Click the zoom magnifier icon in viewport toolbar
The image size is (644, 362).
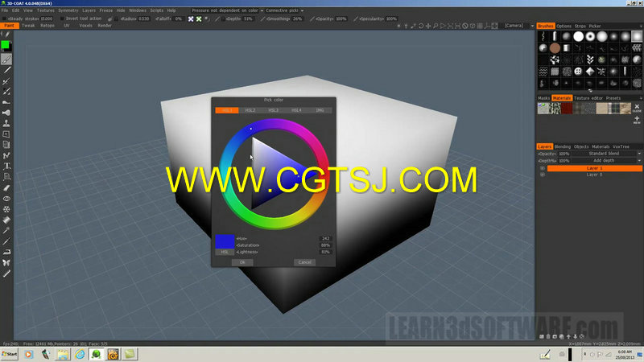[x=436, y=26]
